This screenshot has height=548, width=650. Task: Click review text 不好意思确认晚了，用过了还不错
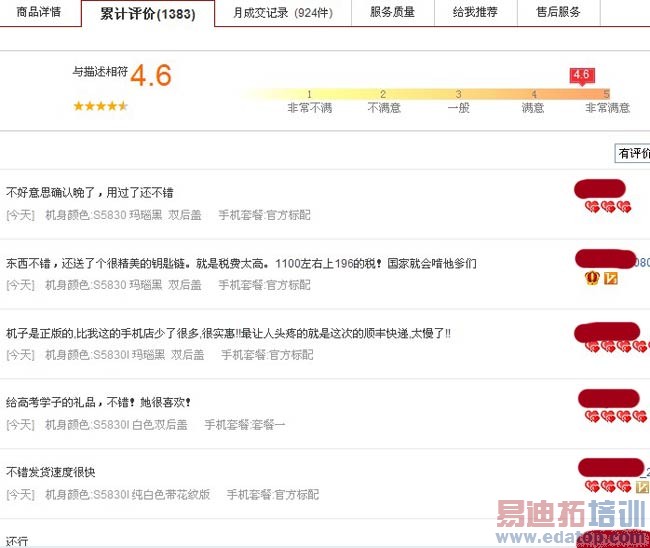90,193
